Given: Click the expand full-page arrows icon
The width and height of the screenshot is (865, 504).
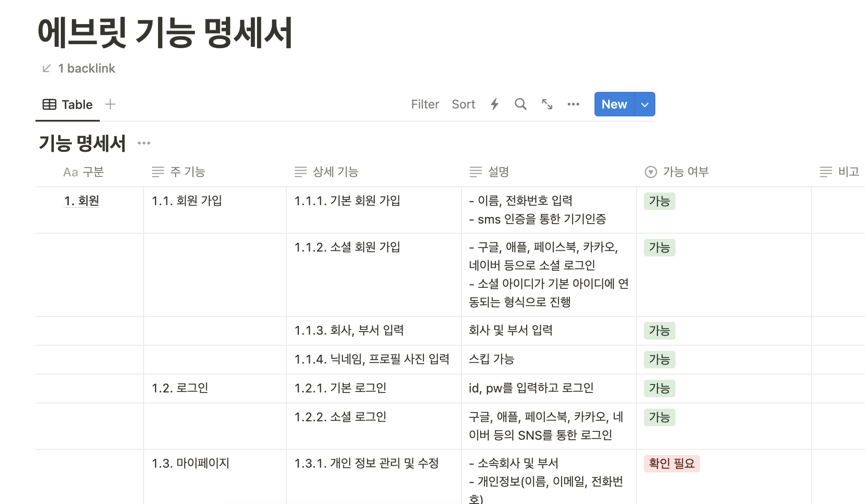Looking at the screenshot, I should [547, 104].
